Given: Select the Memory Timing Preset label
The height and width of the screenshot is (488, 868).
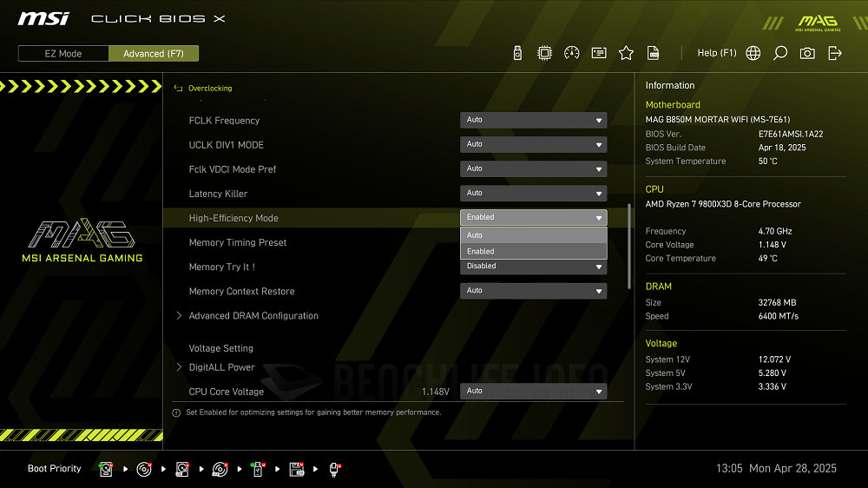Looking at the screenshot, I should pyautogui.click(x=238, y=242).
